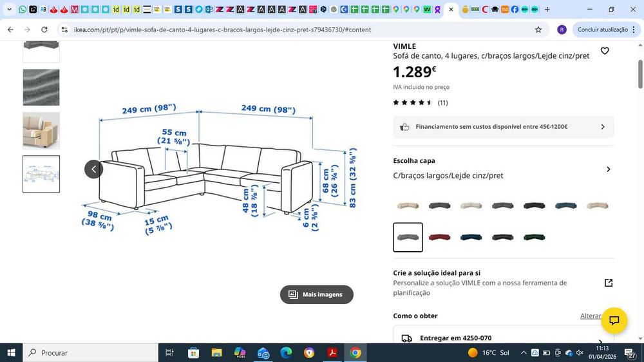The image size is (644, 362).
Task: Switch to the purple ribbon icon tab
Action: tap(437, 9)
